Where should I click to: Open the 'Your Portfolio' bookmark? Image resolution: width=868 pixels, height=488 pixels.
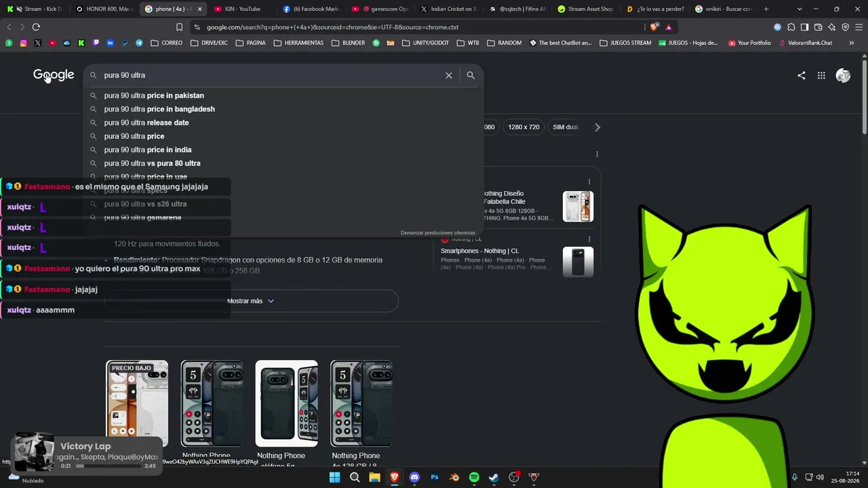coord(749,43)
